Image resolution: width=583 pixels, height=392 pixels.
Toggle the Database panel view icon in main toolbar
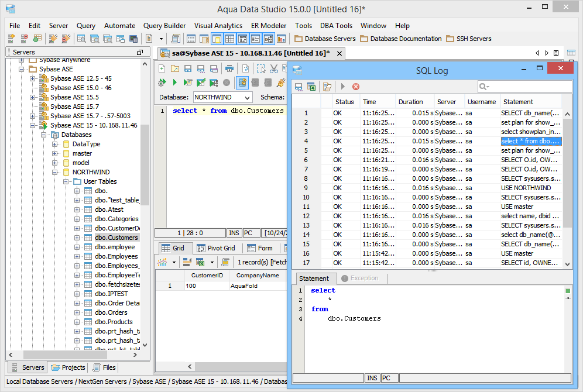[x=217, y=38]
